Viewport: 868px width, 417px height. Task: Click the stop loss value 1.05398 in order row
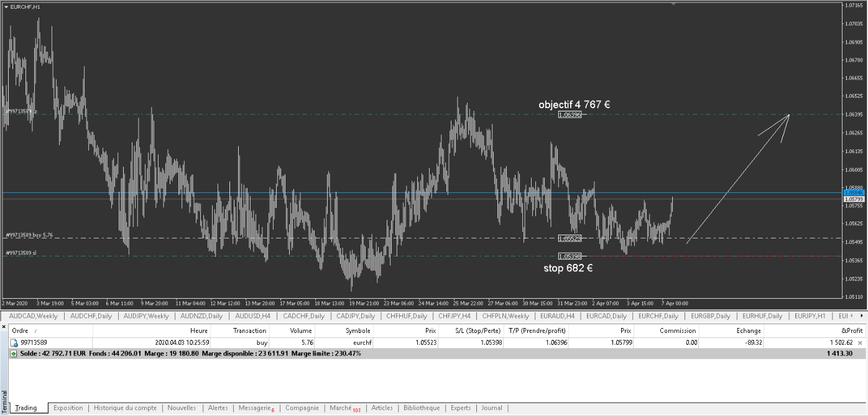click(x=491, y=343)
